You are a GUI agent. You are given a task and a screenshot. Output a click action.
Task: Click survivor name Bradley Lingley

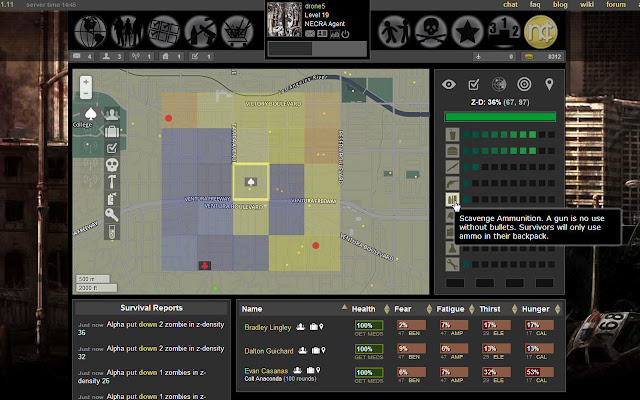tap(269, 327)
